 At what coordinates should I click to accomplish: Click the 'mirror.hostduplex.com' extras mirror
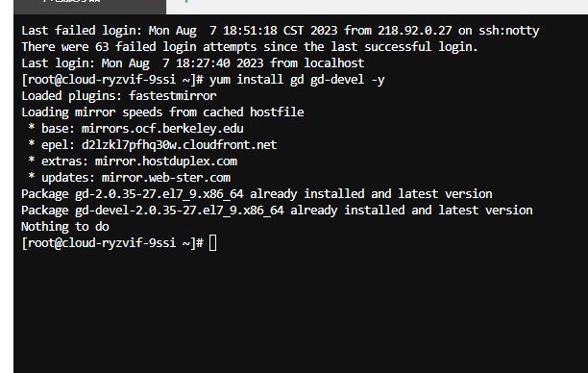[166, 162]
